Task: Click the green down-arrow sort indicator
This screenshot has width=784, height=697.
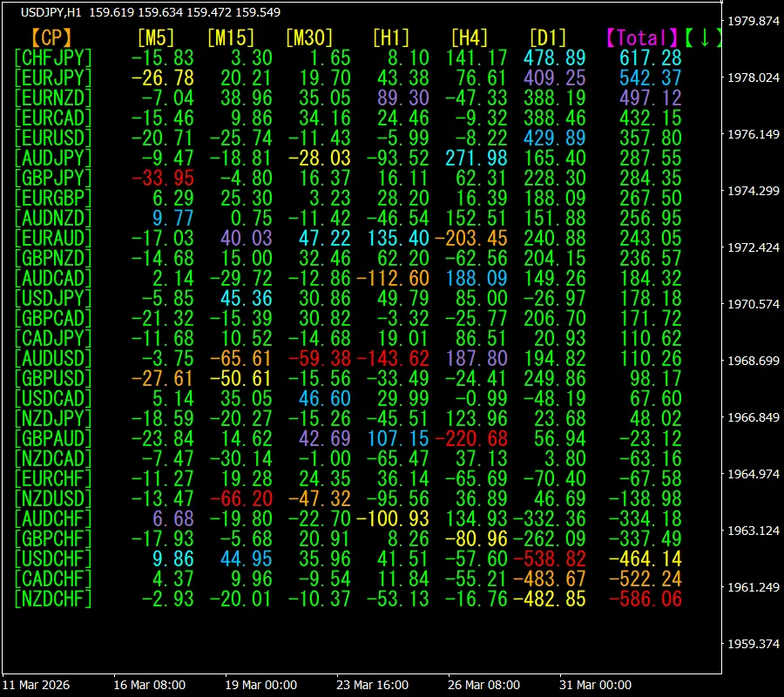Action: coord(704,37)
